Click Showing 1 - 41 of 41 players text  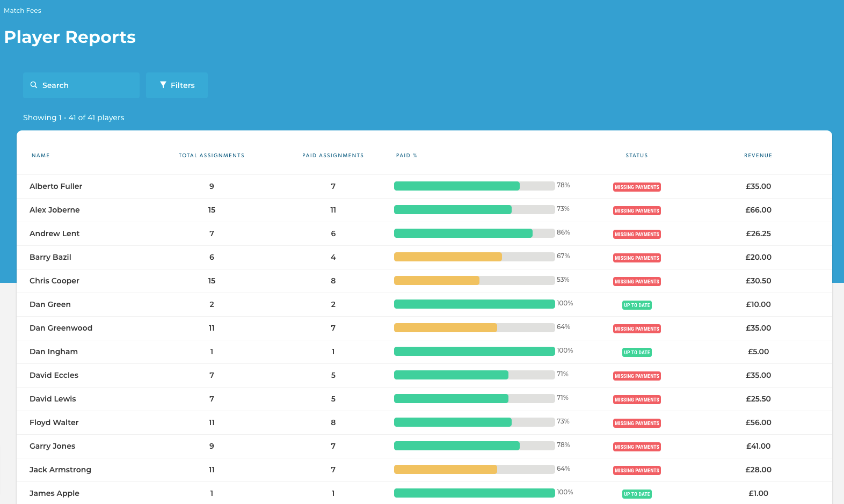(74, 118)
